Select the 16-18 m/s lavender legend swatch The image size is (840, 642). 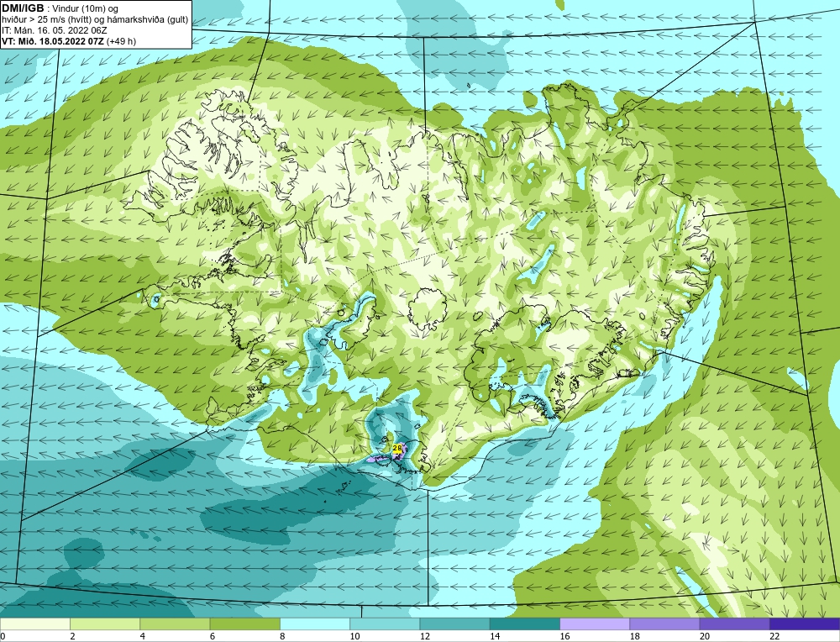[x=595, y=624]
